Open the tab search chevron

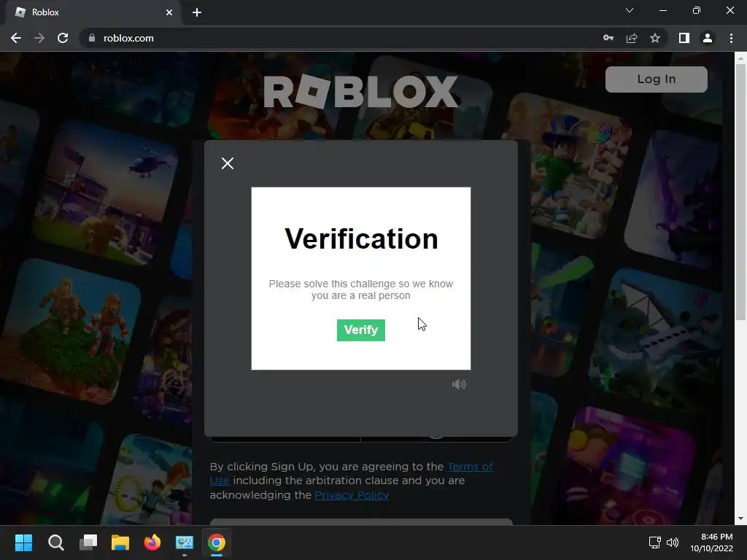pyautogui.click(x=630, y=10)
